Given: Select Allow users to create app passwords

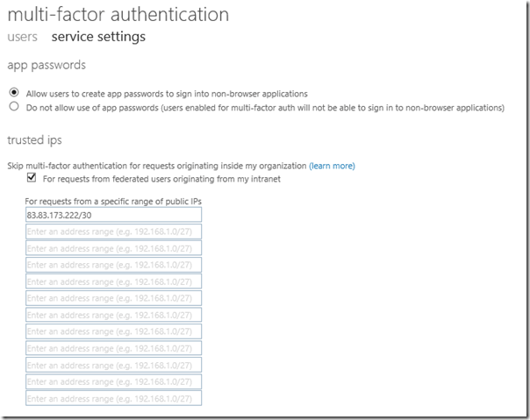Looking at the screenshot, I should pos(13,92).
